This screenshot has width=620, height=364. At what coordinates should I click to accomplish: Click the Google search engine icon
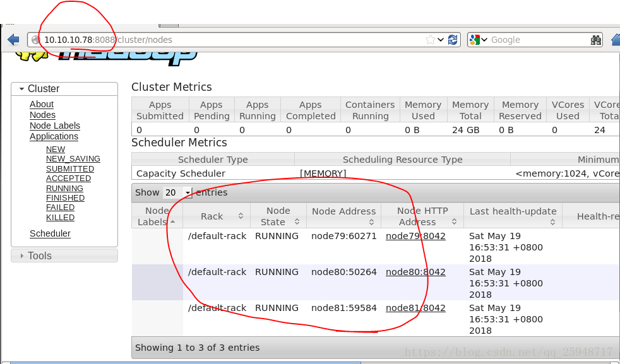(475, 40)
